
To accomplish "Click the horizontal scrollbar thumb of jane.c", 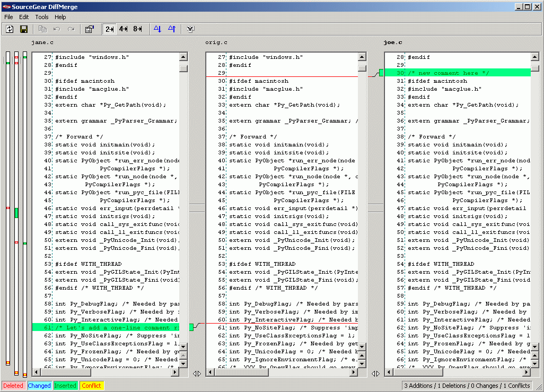I will click(66, 372).
